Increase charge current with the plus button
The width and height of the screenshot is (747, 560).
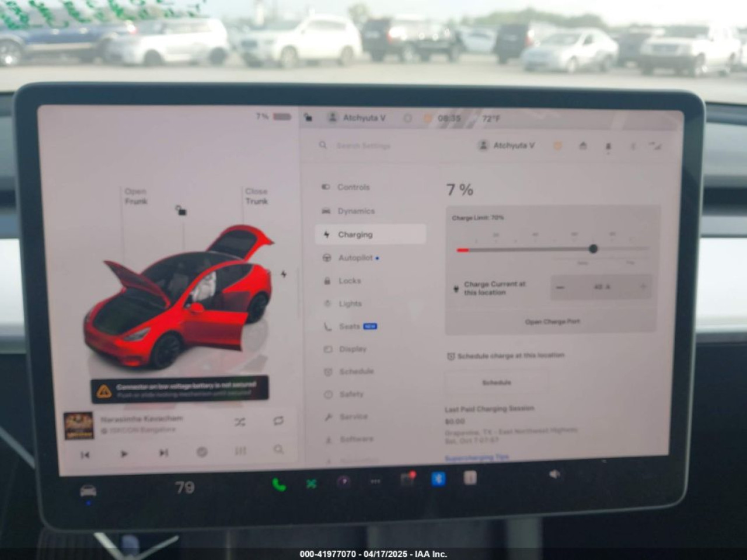pos(643,286)
